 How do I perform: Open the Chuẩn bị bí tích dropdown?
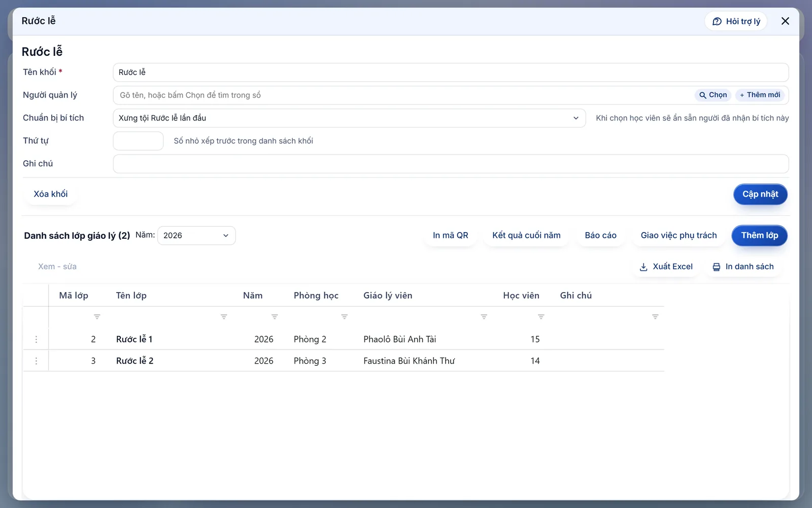coord(349,118)
